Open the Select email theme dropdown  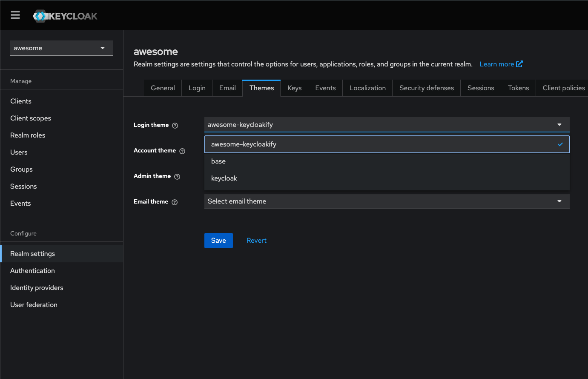pyautogui.click(x=387, y=201)
